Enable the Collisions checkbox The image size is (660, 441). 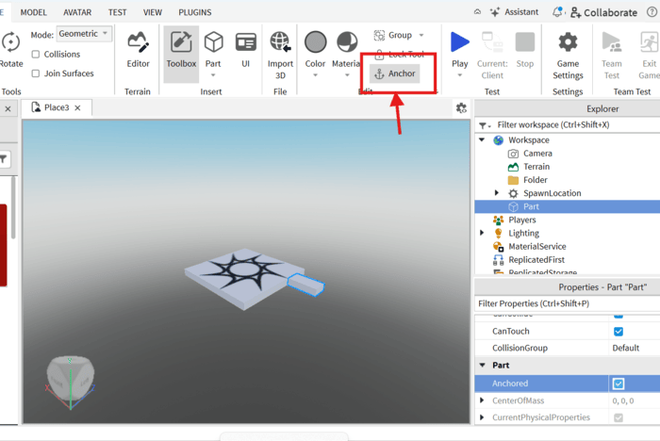(x=36, y=54)
